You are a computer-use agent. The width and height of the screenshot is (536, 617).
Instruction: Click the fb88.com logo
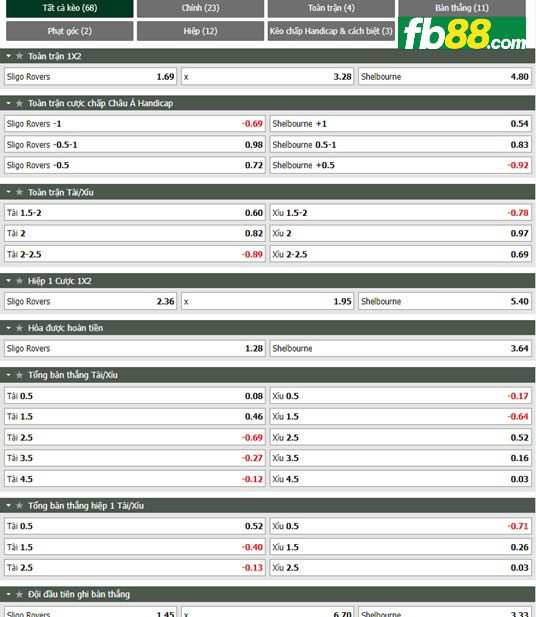coord(462,33)
